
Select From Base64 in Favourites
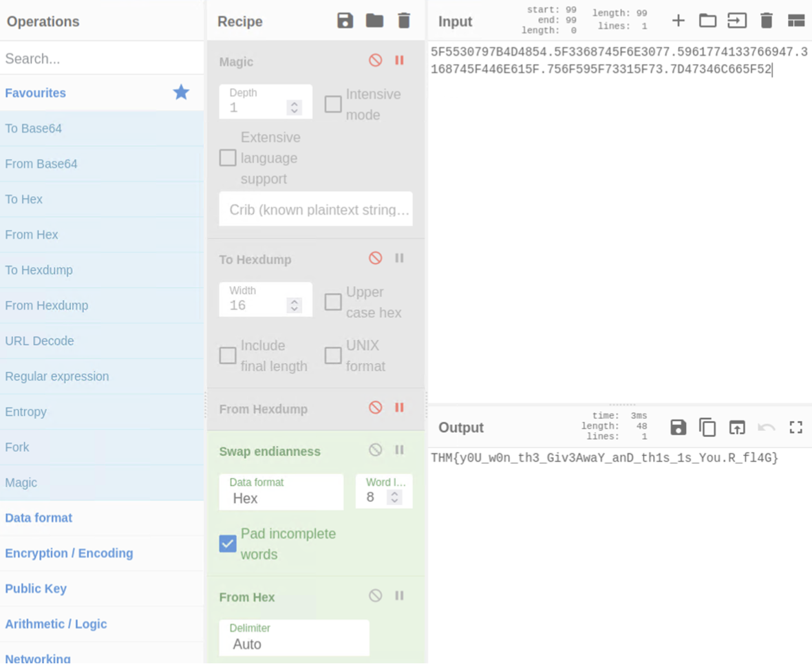(41, 164)
